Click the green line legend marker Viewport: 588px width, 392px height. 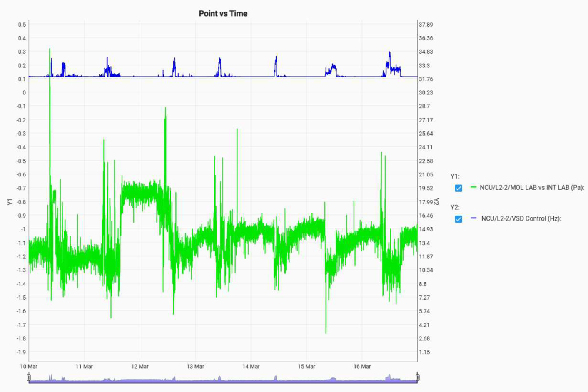(473, 187)
